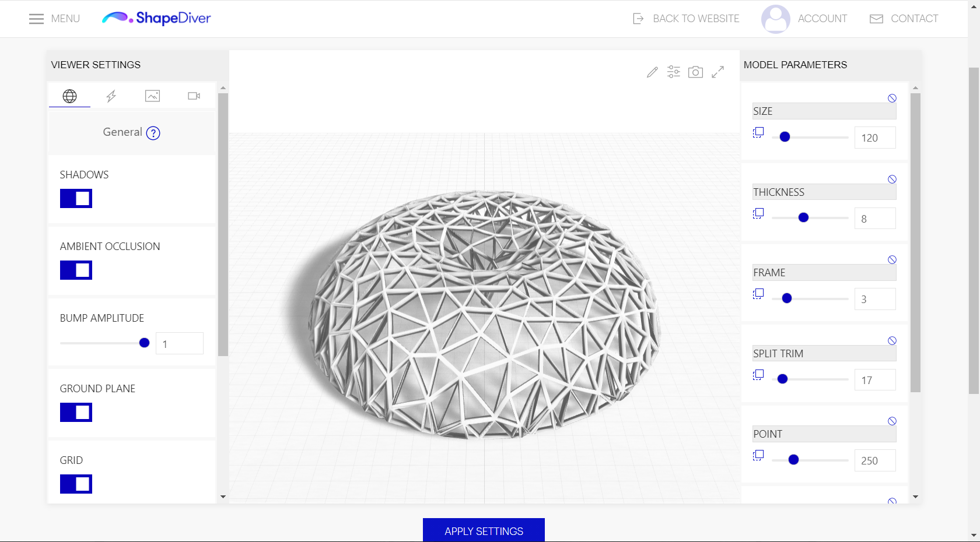Click the ShapeDiver logo
Image resolution: width=980 pixels, height=542 pixels.
(x=156, y=19)
